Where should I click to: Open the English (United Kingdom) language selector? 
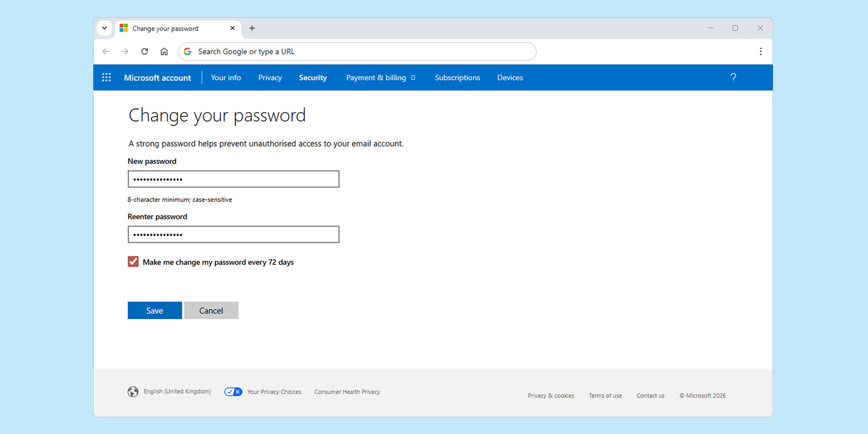coord(177,391)
